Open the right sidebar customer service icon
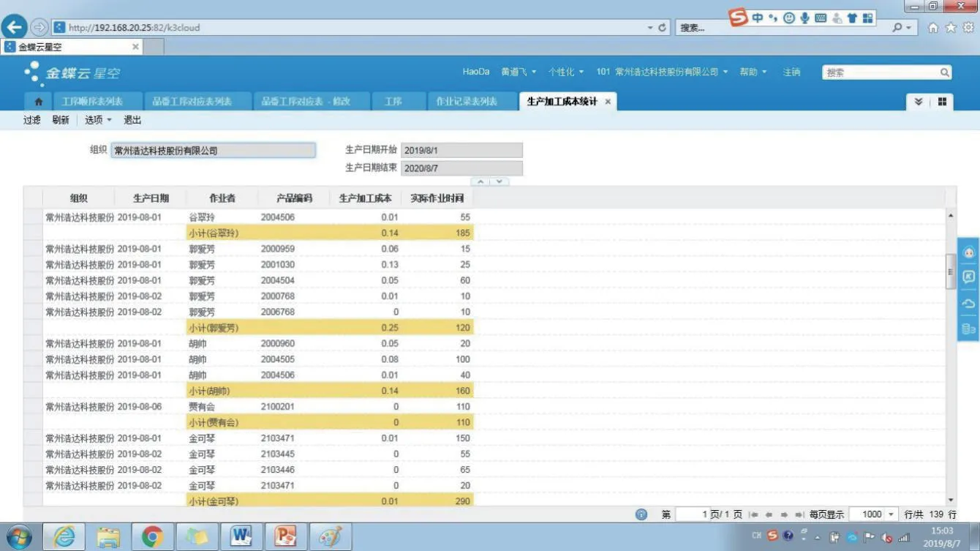The height and width of the screenshot is (551, 980). click(x=969, y=252)
